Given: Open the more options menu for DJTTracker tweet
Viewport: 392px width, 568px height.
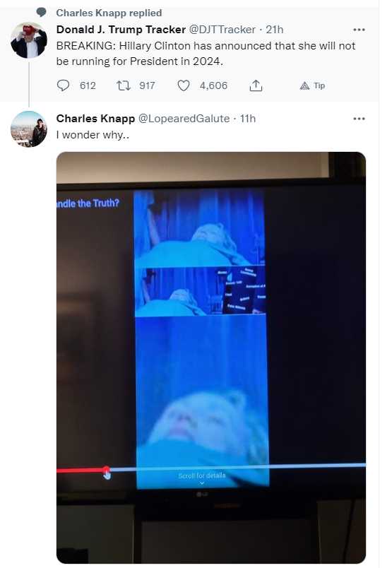Looking at the screenshot, I should pyautogui.click(x=359, y=30).
